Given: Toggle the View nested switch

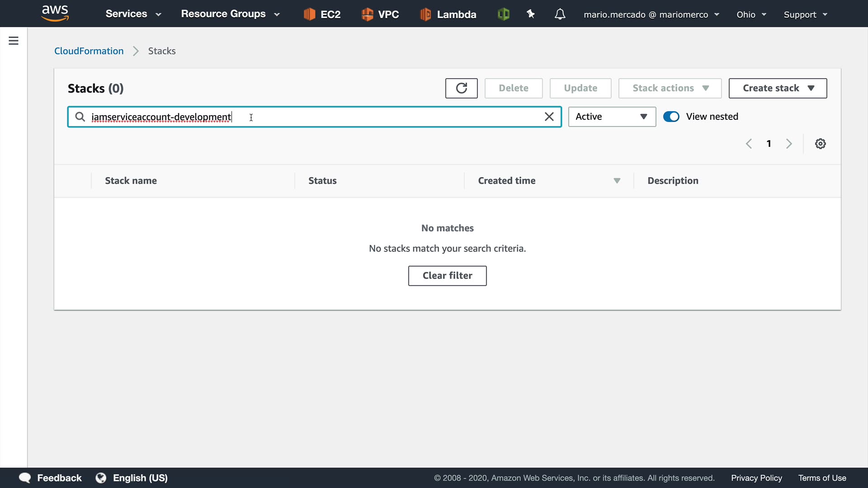Looking at the screenshot, I should point(671,117).
